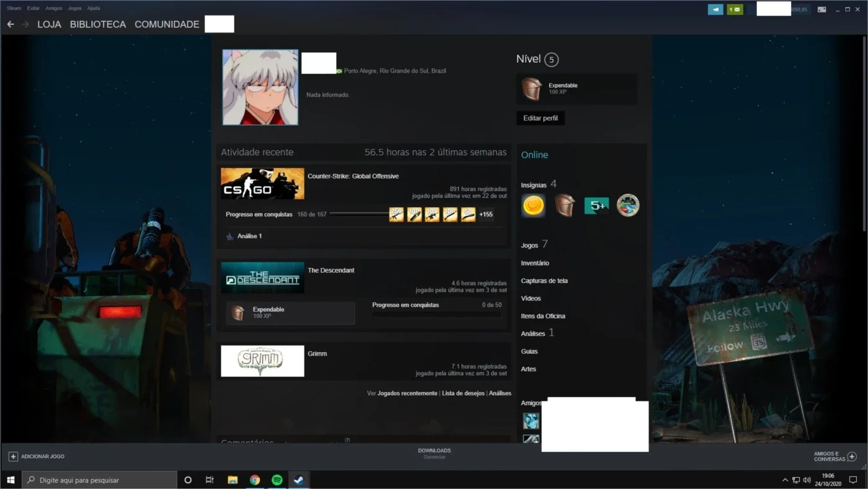Open the Grimm title link
The image size is (868, 489).
[317, 354]
